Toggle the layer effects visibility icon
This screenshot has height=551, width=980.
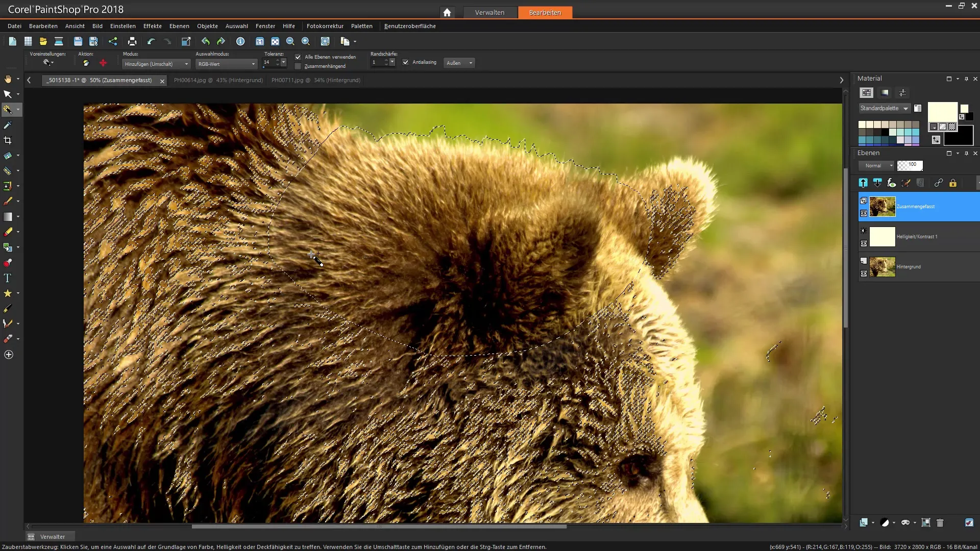coord(892,183)
